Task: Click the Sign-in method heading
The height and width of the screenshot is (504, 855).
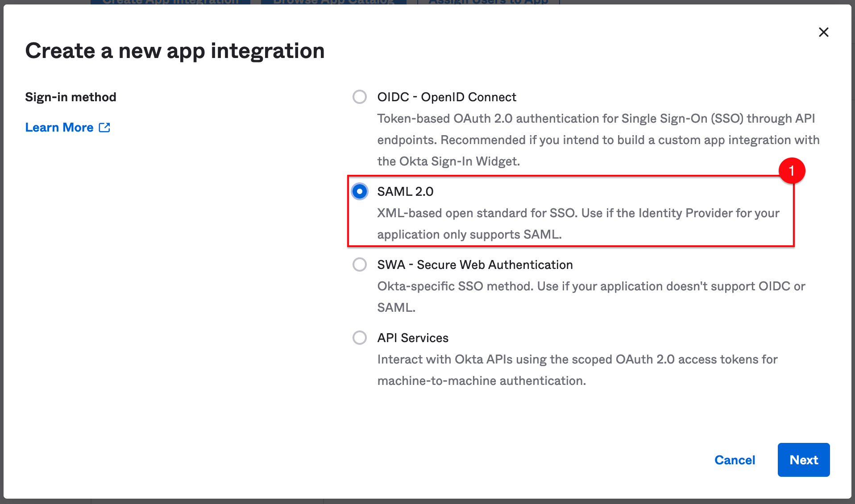Action: pyautogui.click(x=71, y=97)
